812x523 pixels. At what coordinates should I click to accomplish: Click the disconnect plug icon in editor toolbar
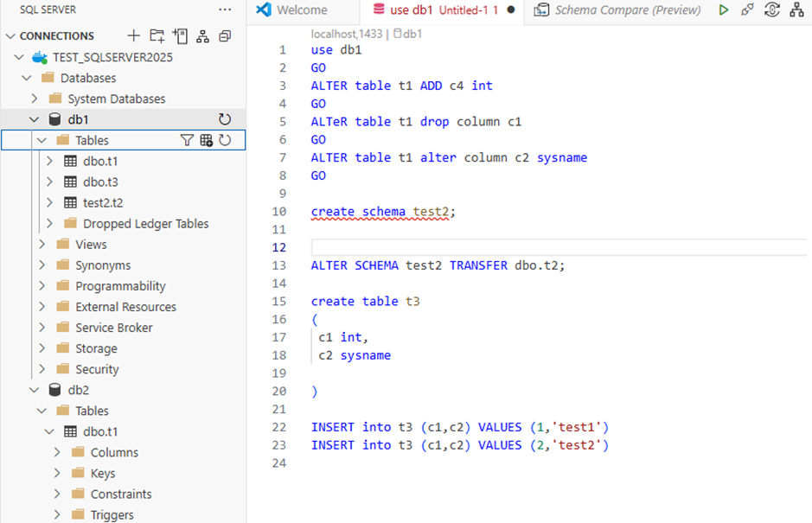747,10
